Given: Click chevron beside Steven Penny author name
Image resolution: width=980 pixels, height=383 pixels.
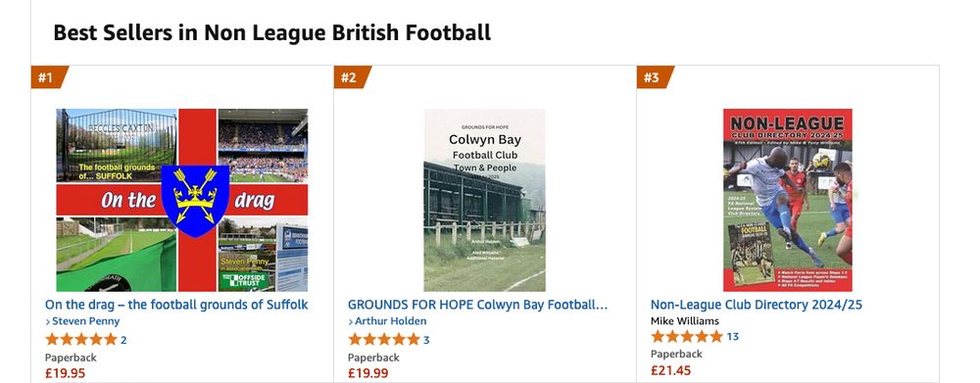Looking at the screenshot, I should 47,321.
